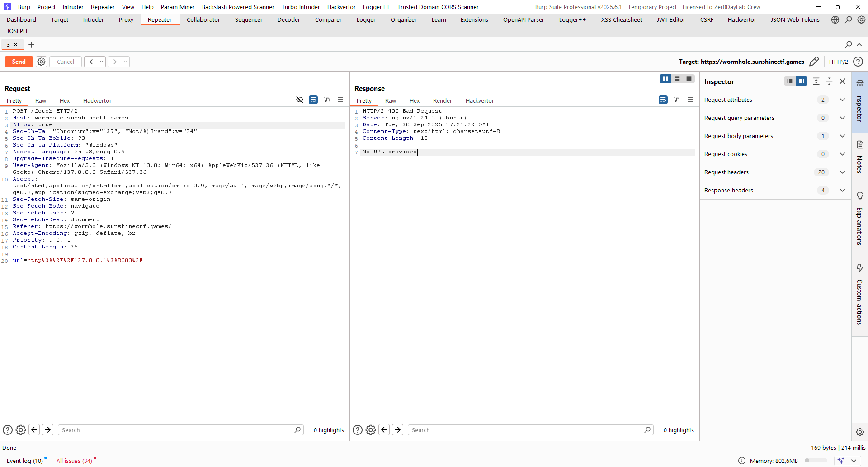Close the Inspector panel
The image size is (868, 467).
(x=842, y=81)
